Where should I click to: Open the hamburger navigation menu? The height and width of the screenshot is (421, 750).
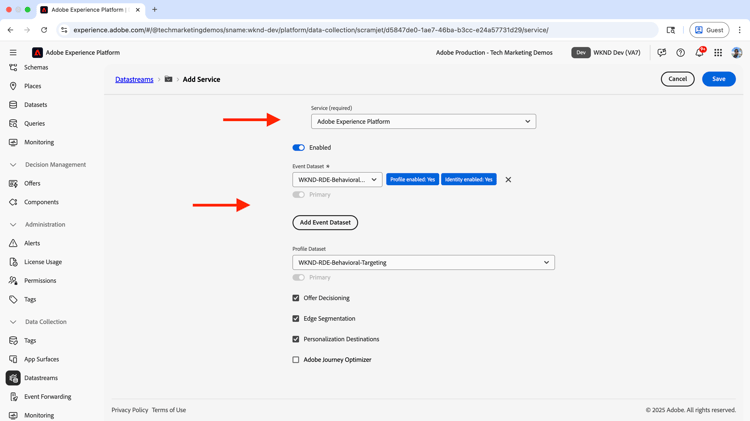pyautogui.click(x=13, y=53)
